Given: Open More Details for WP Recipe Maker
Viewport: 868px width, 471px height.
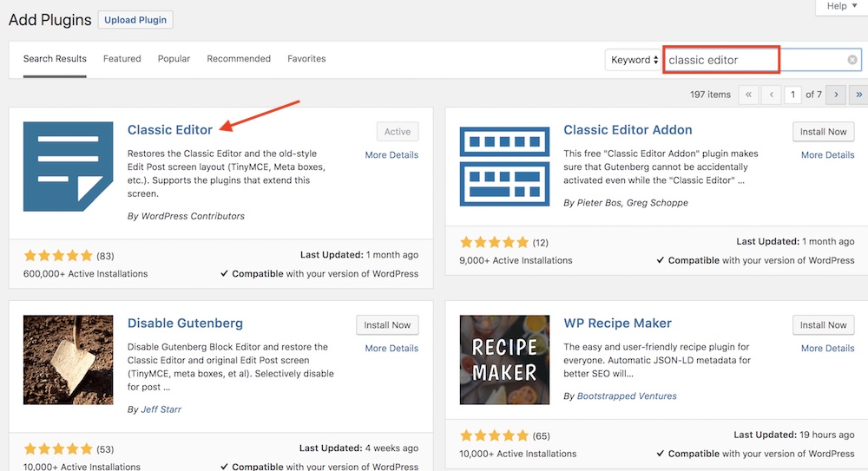Looking at the screenshot, I should tap(827, 349).
